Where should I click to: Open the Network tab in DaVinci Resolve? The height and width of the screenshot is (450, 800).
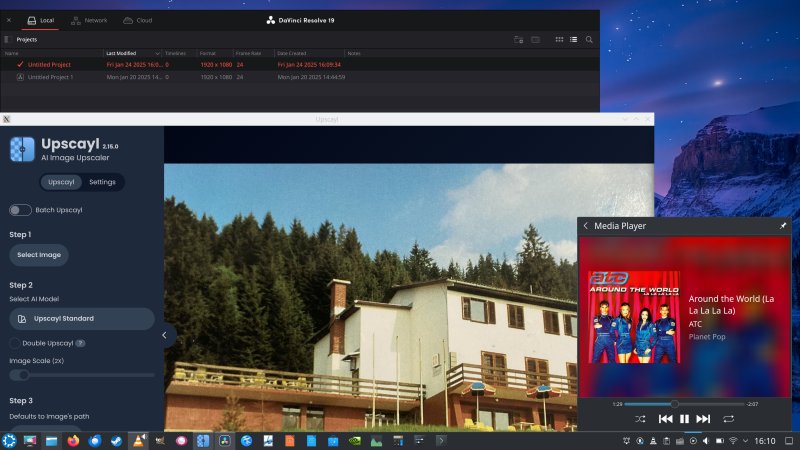point(89,20)
